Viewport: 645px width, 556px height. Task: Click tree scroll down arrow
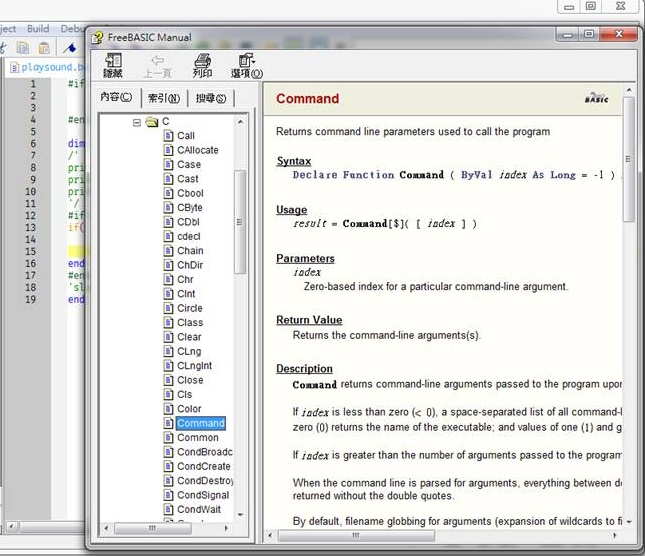pyautogui.click(x=240, y=514)
